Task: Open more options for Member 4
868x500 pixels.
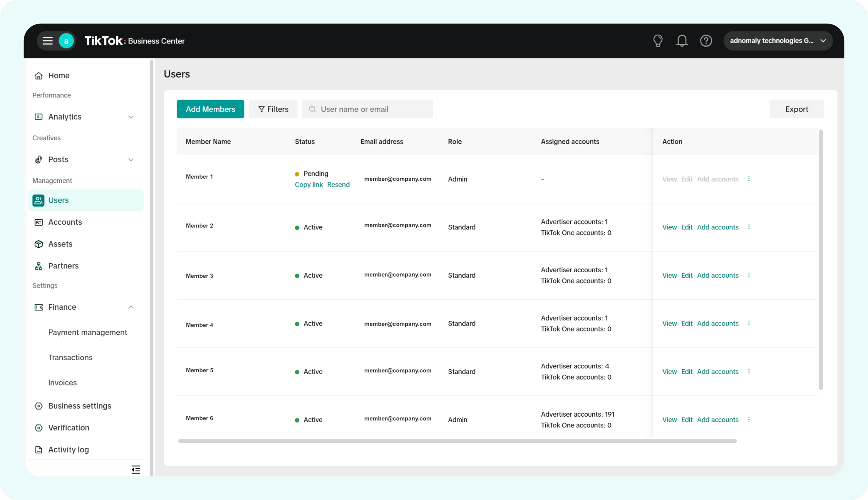Action: pos(749,324)
